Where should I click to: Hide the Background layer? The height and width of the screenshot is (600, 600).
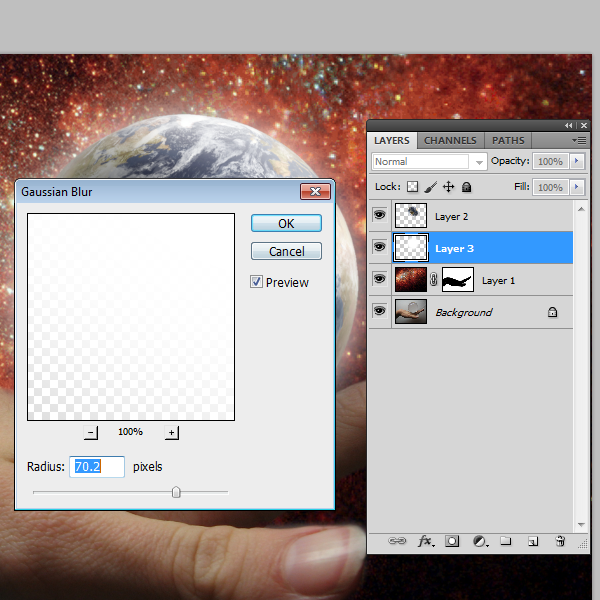[379, 310]
